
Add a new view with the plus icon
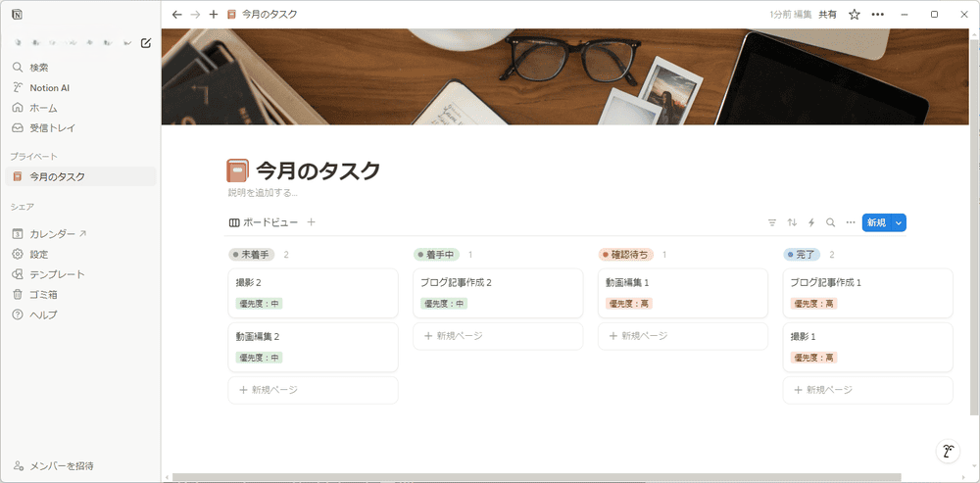click(312, 222)
